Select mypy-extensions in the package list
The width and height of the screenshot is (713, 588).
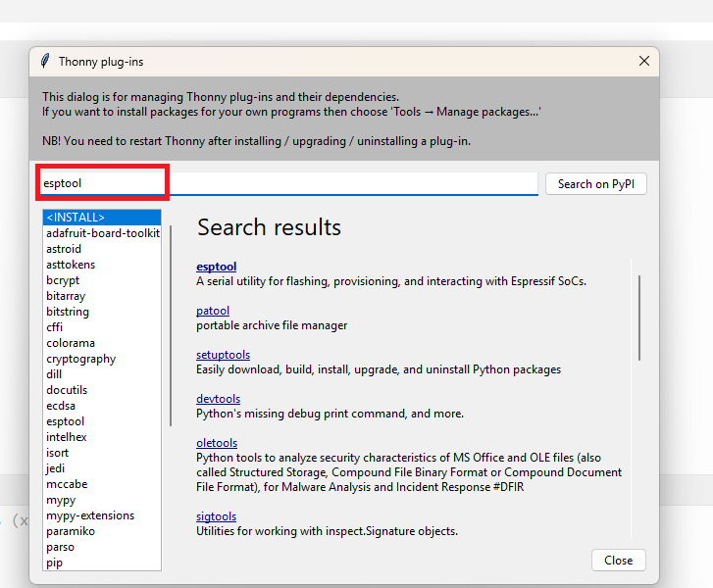coord(102,515)
